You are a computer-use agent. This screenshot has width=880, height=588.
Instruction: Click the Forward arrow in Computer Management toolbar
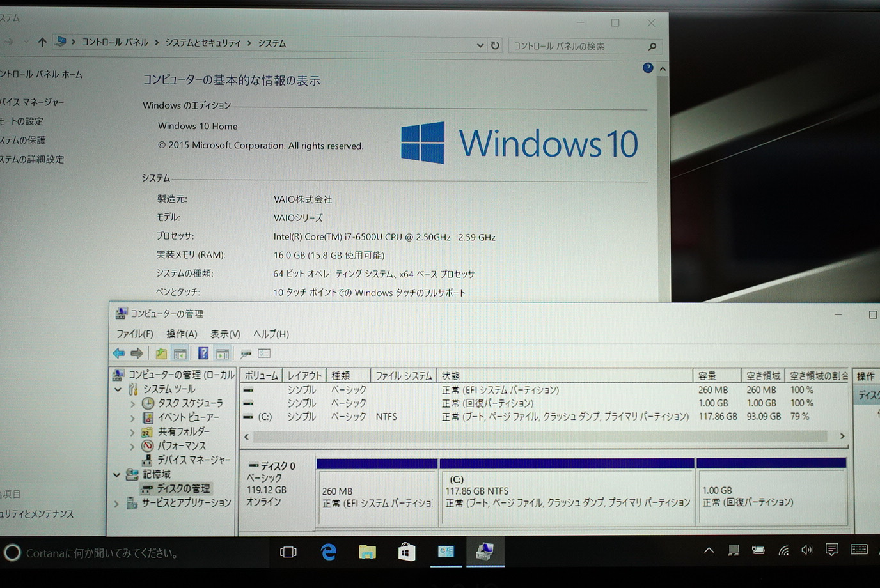click(137, 353)
